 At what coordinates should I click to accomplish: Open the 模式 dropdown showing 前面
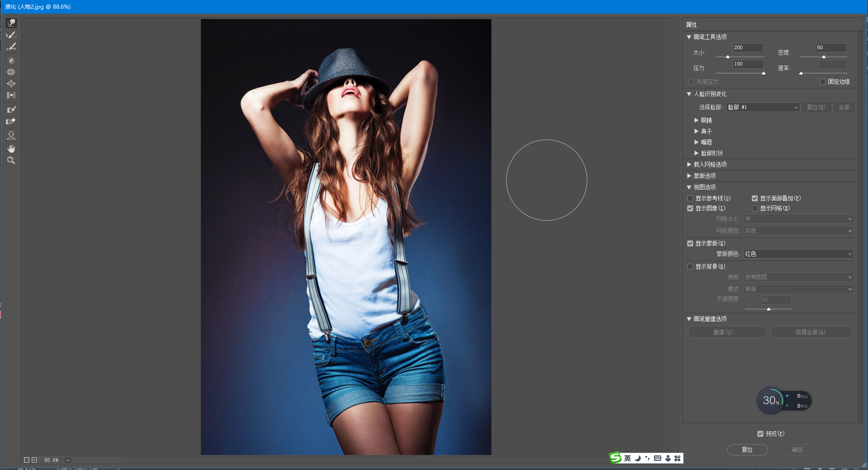point(798,289)
